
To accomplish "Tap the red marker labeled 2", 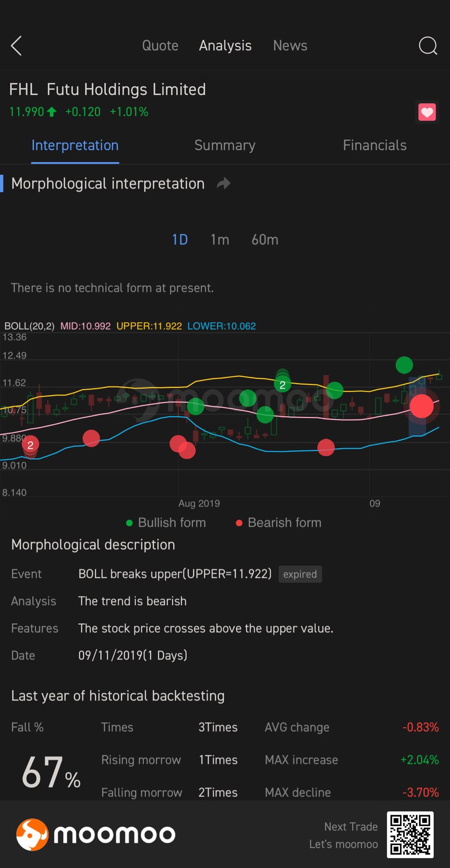I will click(x=30, y=445).
